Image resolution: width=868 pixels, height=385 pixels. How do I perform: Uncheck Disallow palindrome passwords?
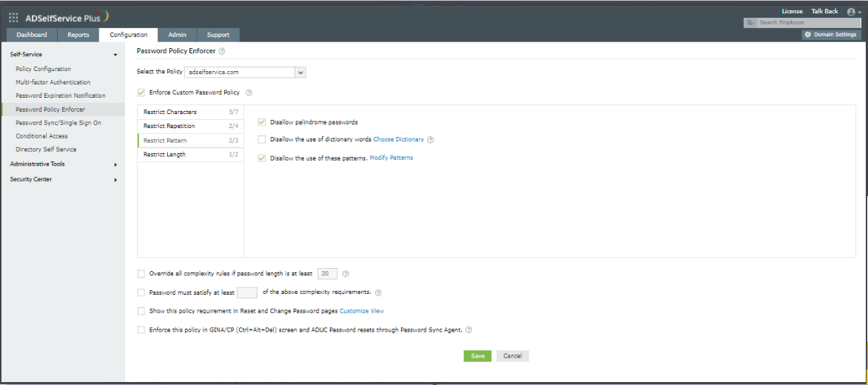click(262, 122)
